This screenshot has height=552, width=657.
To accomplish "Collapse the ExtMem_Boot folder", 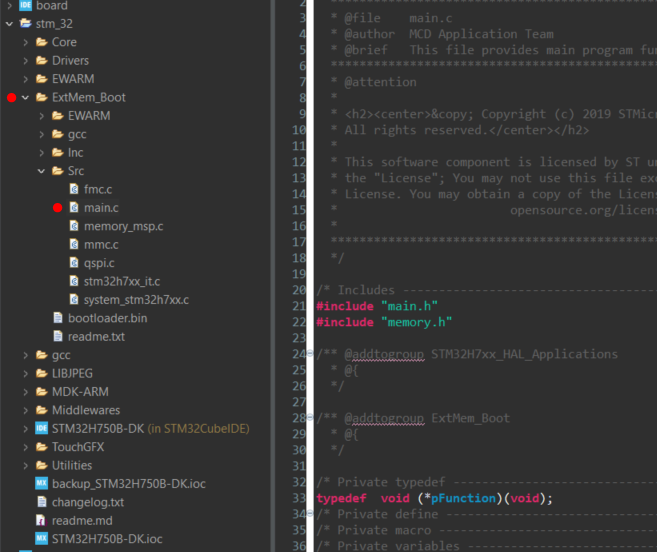I will point(25,98).
